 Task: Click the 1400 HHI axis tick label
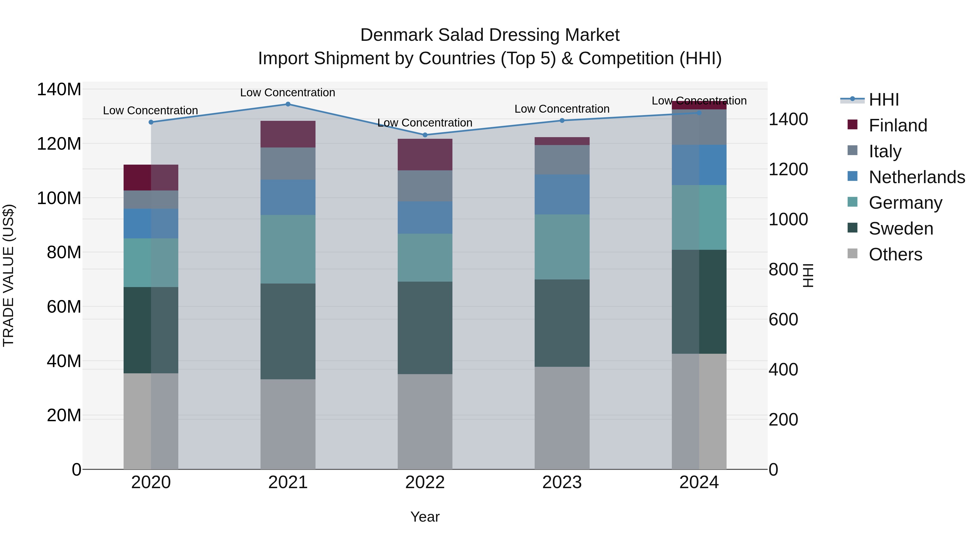[x=788, y=119]
